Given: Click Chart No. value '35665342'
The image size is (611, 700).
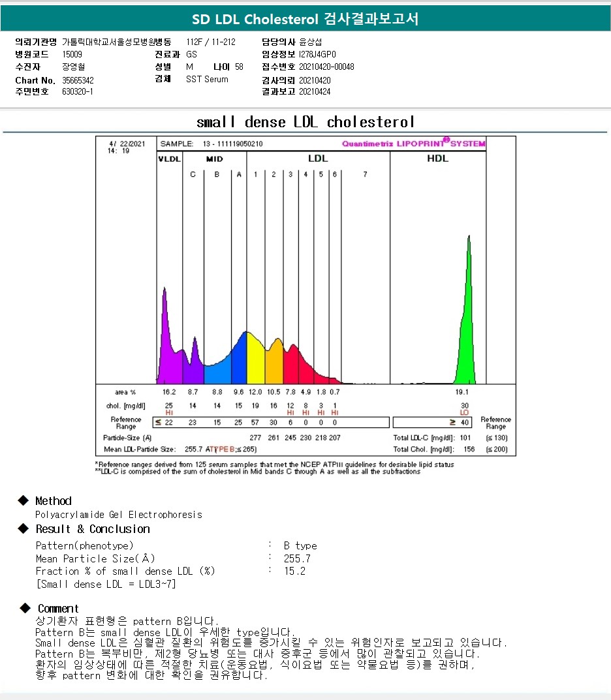Looking at the screenshot, I should pos(78,80).
